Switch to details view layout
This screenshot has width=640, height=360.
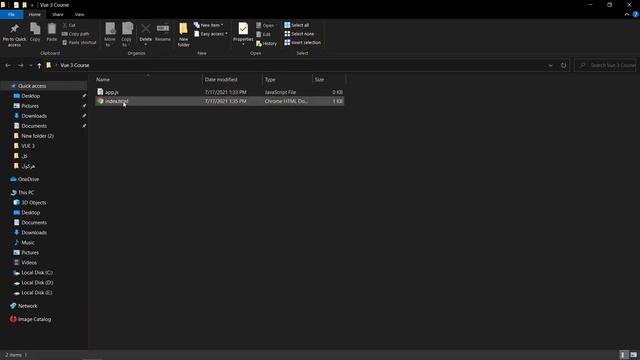tap(623, 355)
